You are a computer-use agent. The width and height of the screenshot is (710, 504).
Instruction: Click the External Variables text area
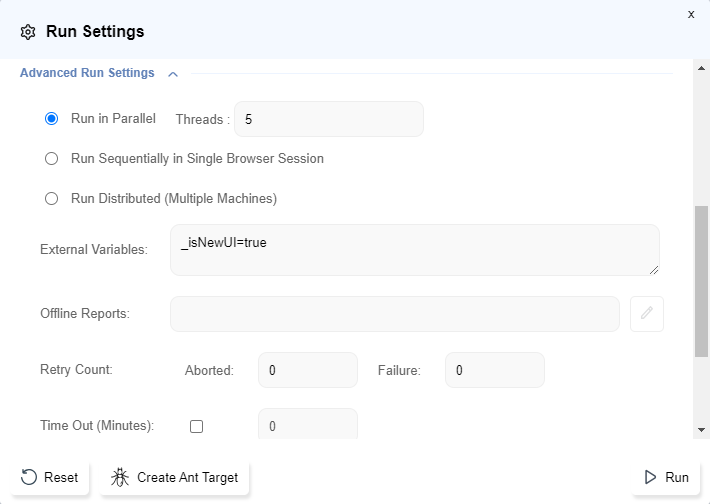(x=414, y=250)
